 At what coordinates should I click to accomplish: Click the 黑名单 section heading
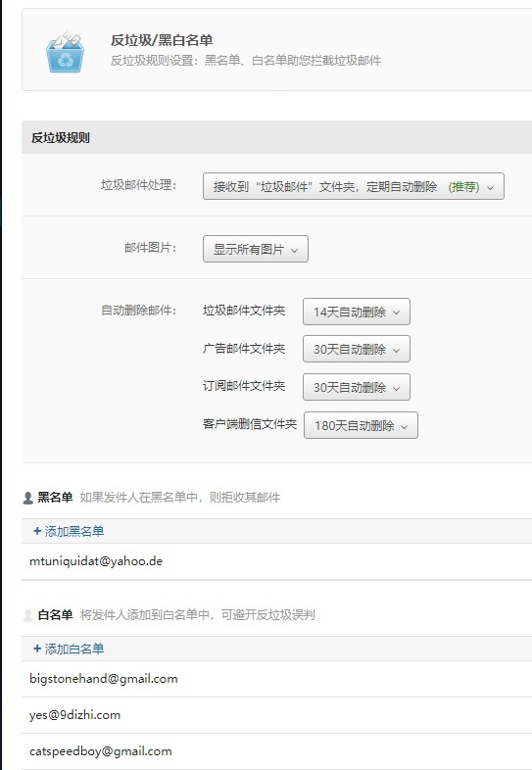coord(55,498)
